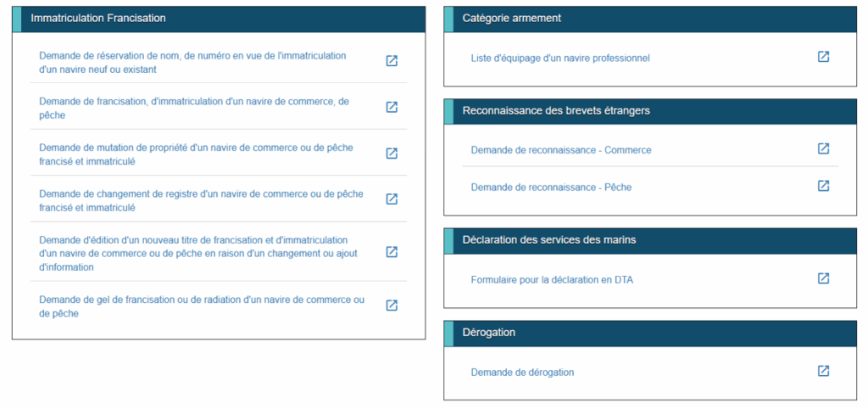Click 'Reconnaissance des brevets étrangers' header
This screenshot has height=409, width=868.
click(x=556, y=110)
